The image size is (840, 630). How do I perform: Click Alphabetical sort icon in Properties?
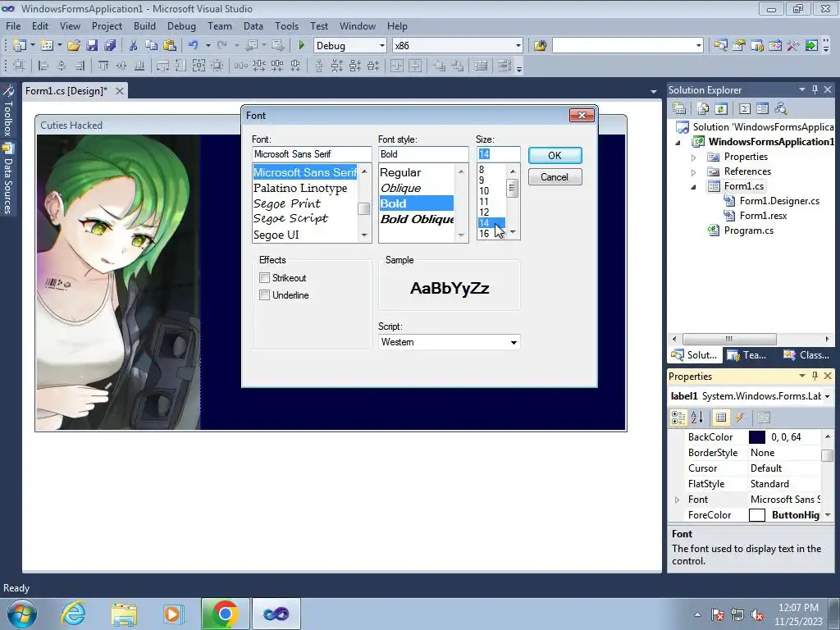696,418
